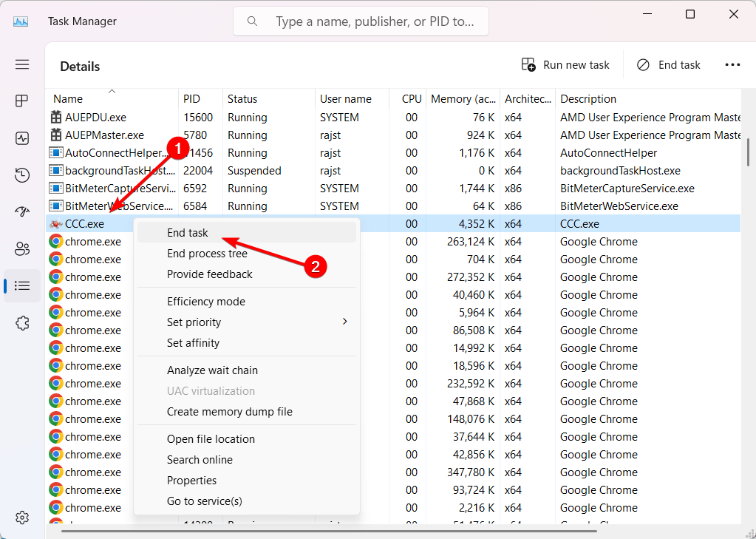
Task: Sort by the Name column header
Action: [x=112, y=98]
